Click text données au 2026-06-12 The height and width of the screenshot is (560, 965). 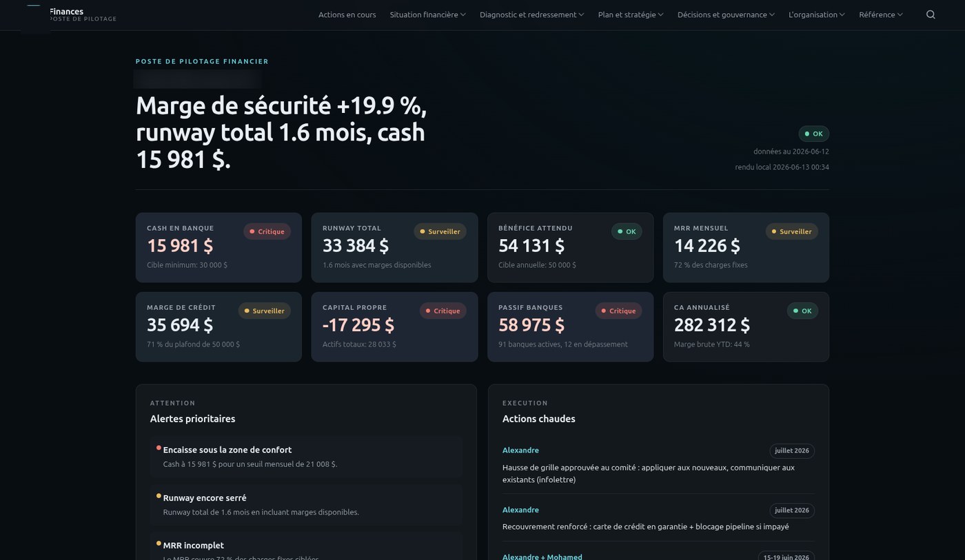(x=791, y=152)
